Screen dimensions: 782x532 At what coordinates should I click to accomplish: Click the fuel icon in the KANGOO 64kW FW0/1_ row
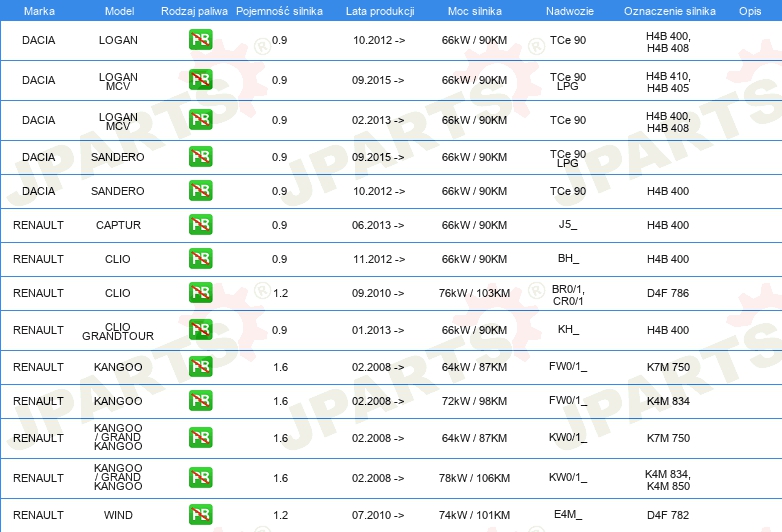200,366
